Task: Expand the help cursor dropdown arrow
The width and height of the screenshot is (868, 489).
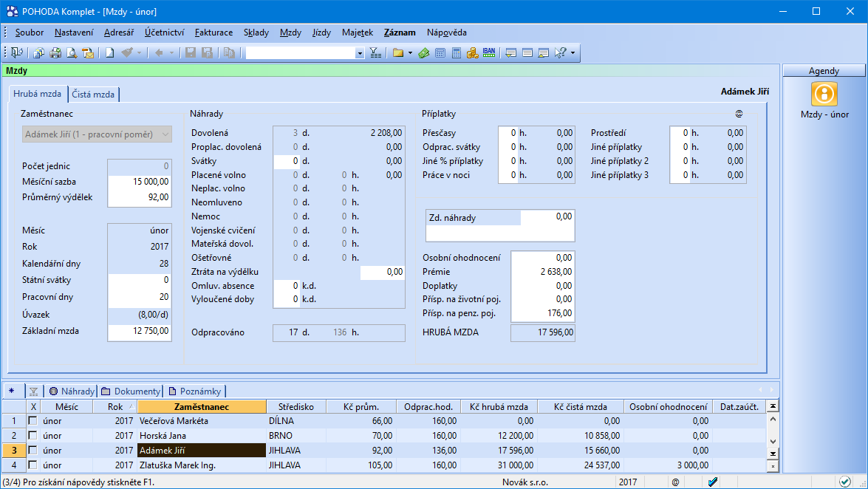Action: (573, 53)
